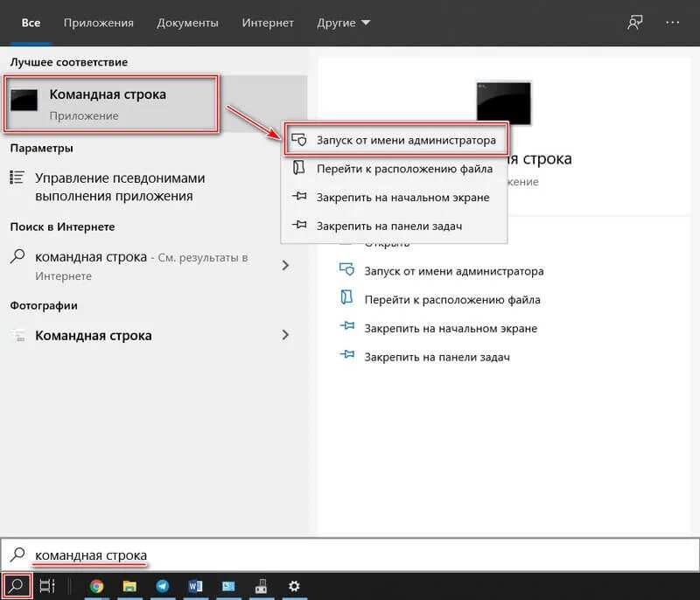
Task: Click the magnifier icon beside web search result
Action: coord(17,256)
